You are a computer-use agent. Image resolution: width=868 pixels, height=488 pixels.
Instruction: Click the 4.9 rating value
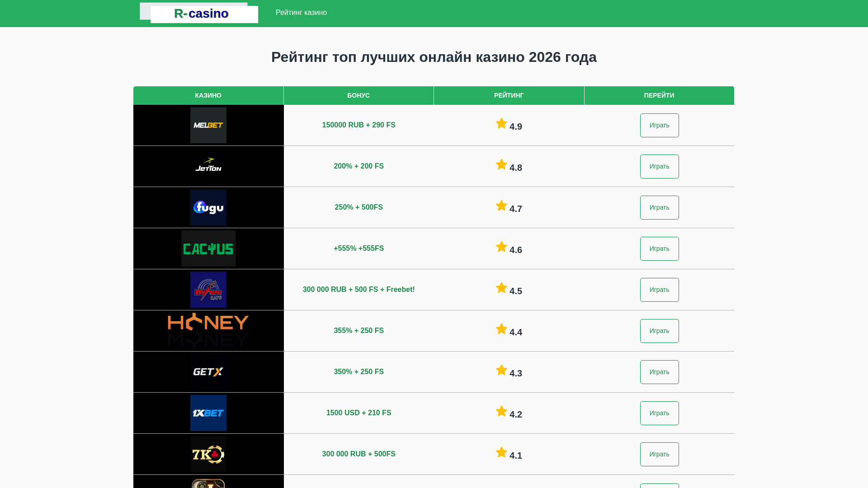pos(516,127)
